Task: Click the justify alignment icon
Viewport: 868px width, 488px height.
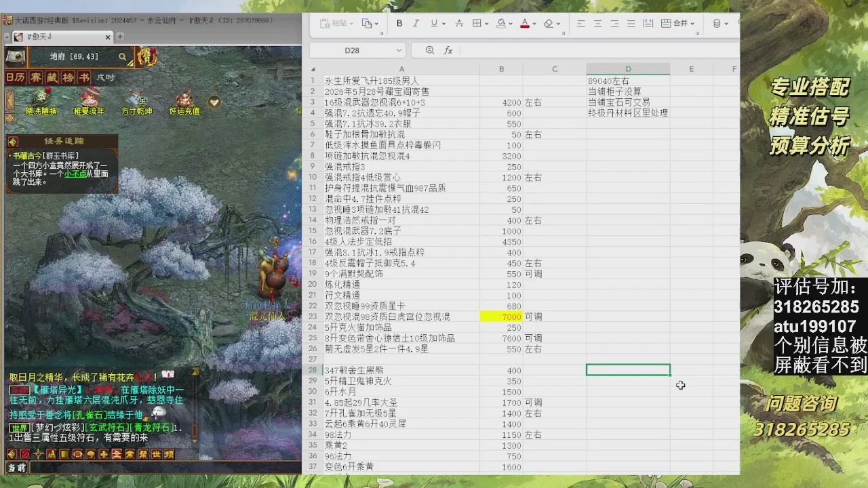Action: click(631, 23)
